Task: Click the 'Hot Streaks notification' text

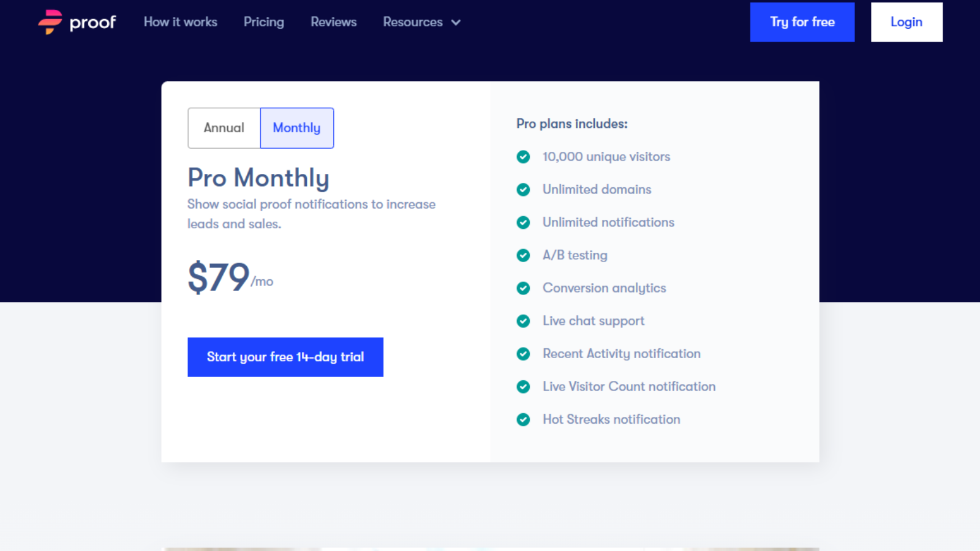Action: [x=611, y=419]
